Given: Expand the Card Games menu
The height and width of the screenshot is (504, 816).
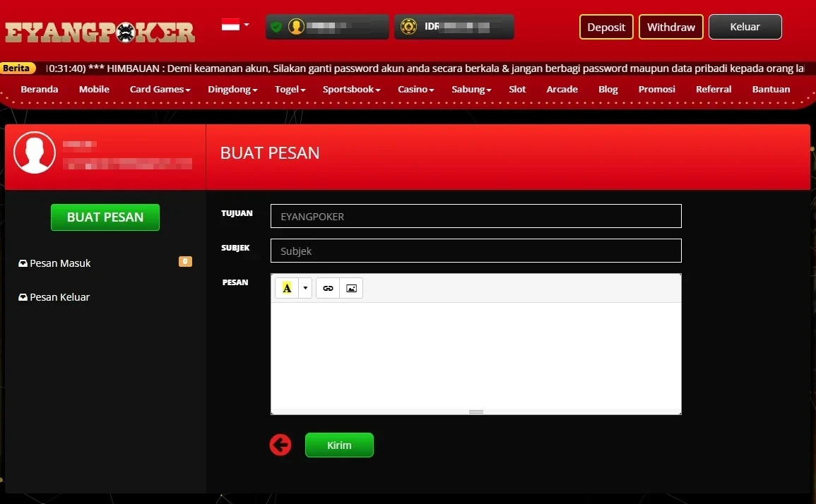Looking at the screenshot, I should (x=160, y=90).
